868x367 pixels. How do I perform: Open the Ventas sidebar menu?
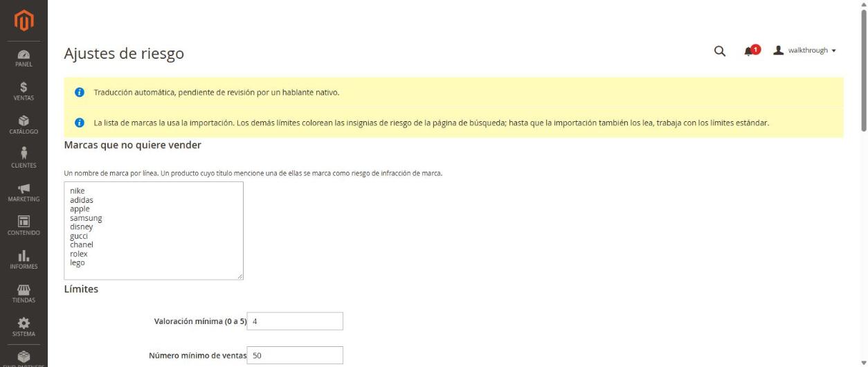click(x=24, y=91)
